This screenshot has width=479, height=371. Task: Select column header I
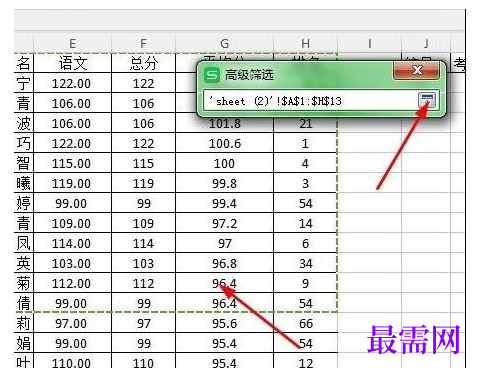(x=369, y=43)
